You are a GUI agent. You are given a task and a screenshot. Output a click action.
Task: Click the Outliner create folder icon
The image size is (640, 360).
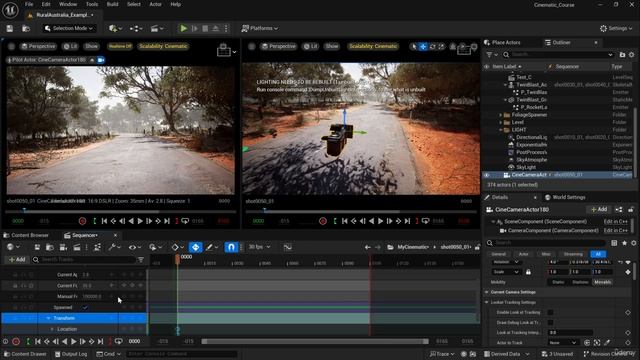(x=622, y=54)
